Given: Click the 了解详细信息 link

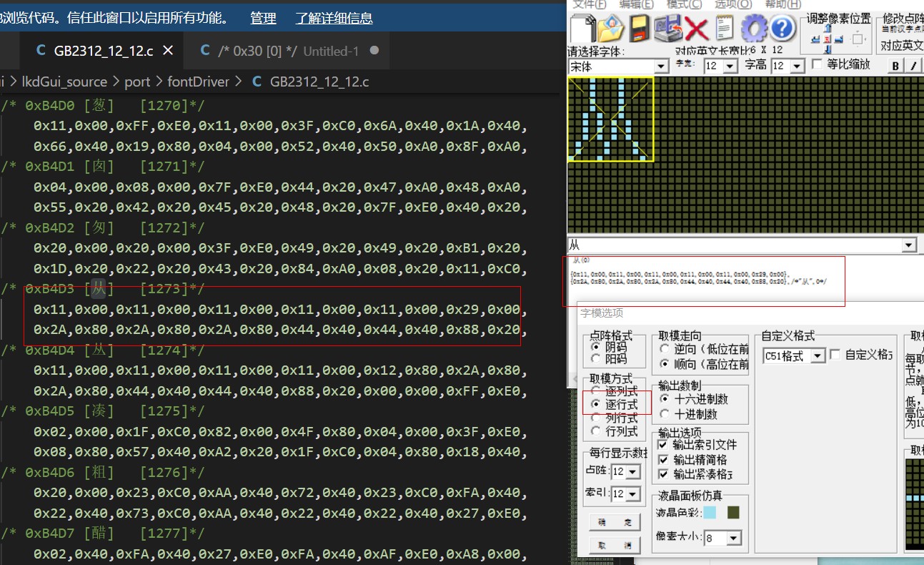Looking at the screenshot, I should pyautogui.click(x=334, y=18).
